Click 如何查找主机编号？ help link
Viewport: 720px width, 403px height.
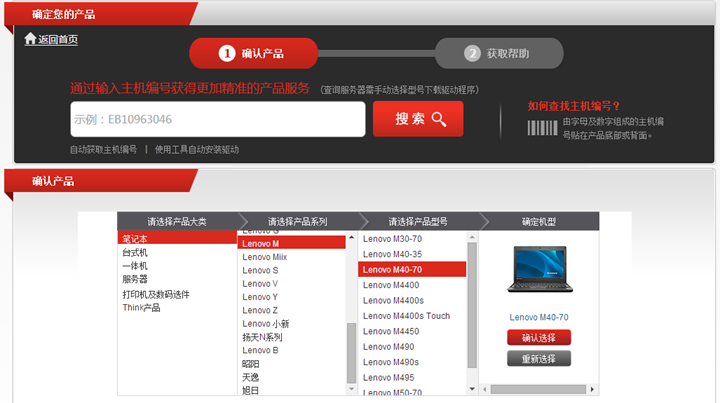[574, 106]
